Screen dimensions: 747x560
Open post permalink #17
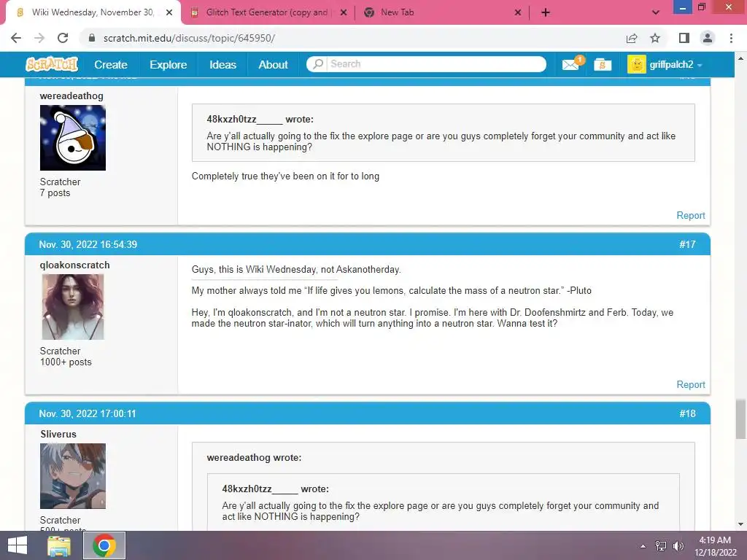click(687, 245)
